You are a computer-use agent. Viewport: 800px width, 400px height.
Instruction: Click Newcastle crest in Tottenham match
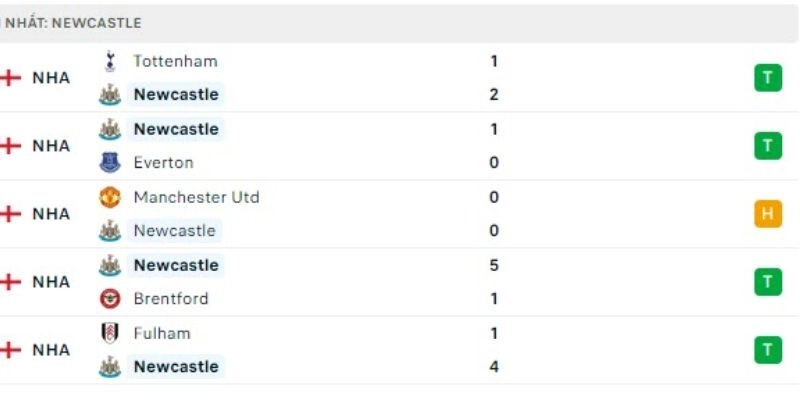(x=110, y=95)
